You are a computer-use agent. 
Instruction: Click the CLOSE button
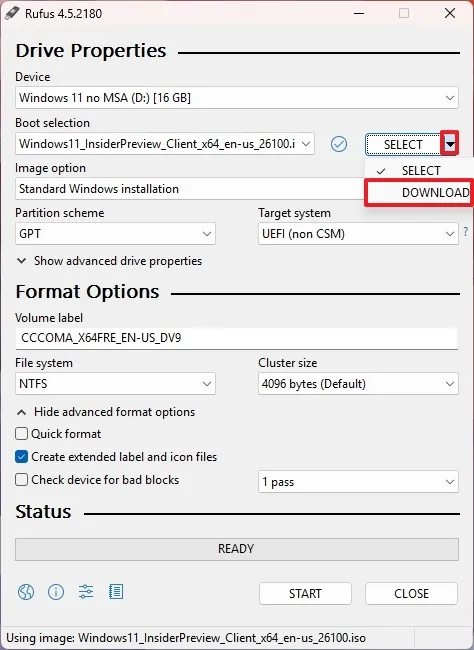click(x=411, y=594)
